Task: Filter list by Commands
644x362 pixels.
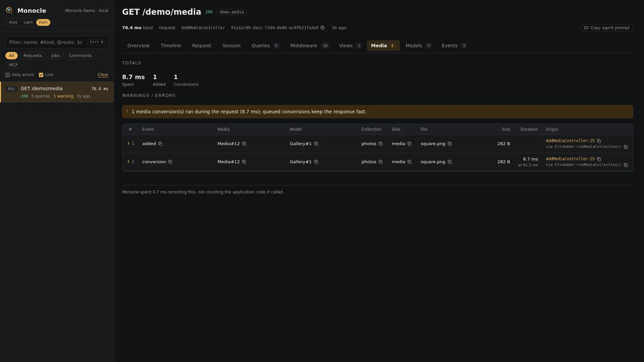Action: click(80, 56)
